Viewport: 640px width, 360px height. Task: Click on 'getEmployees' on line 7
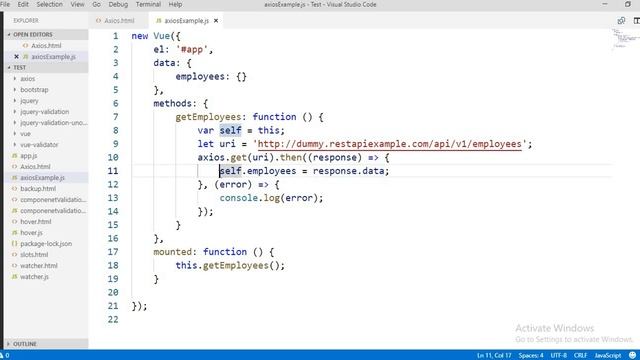pos(208,117)
